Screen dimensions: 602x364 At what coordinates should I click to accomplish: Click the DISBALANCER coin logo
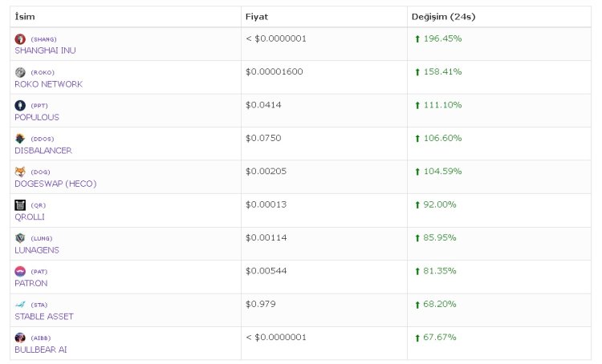[x=20, y=139]
